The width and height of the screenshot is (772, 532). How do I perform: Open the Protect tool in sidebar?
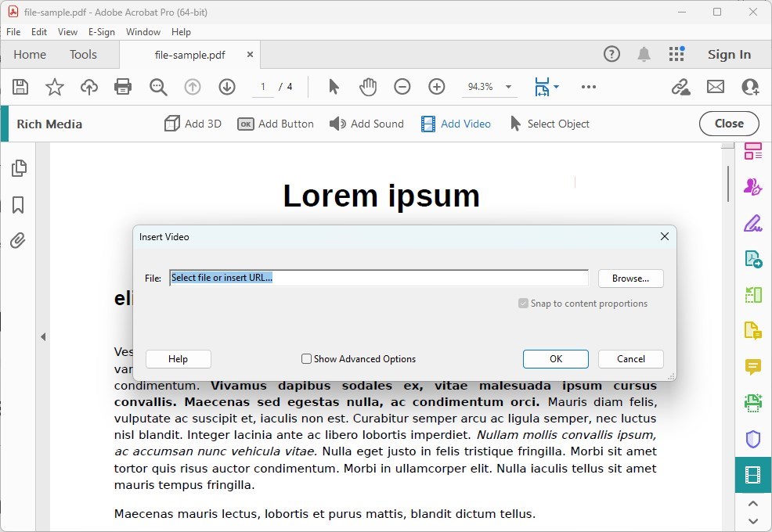[x=752, y=439]
